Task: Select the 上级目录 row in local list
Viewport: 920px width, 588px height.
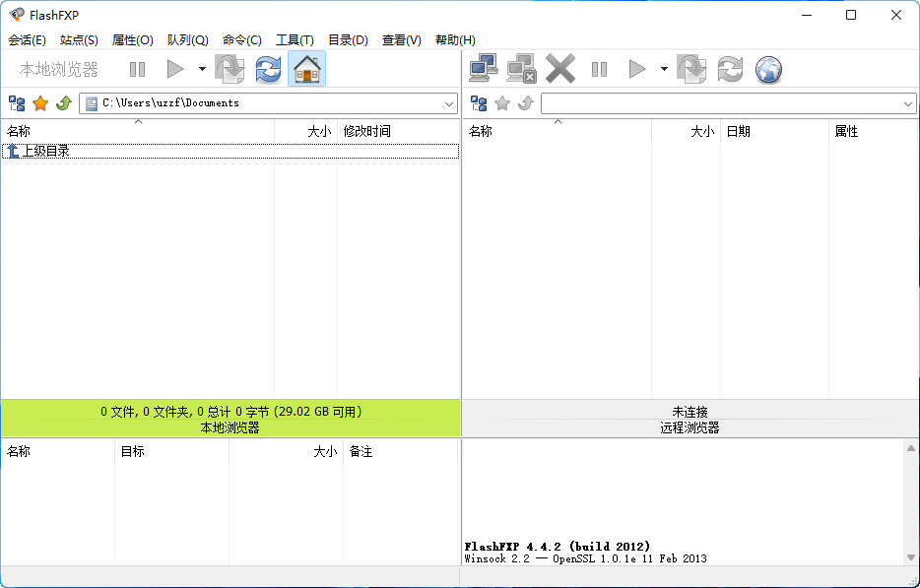Action: [230, 152]
